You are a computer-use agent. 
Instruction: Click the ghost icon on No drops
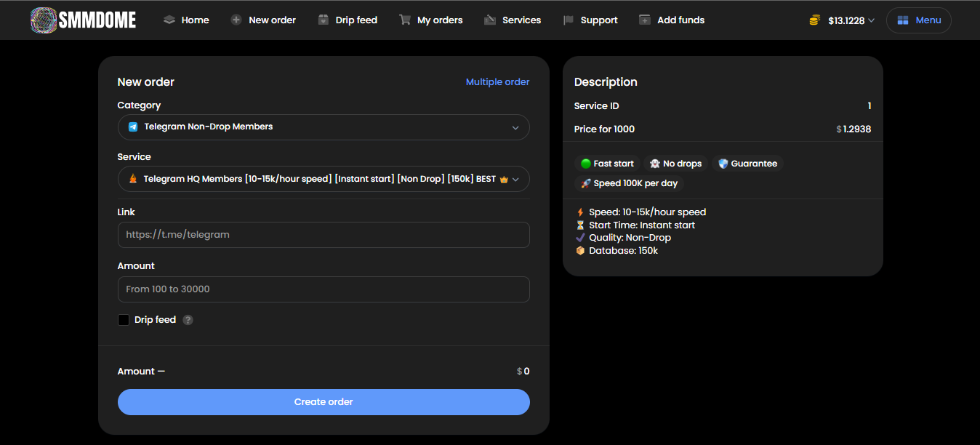point(654,164)
